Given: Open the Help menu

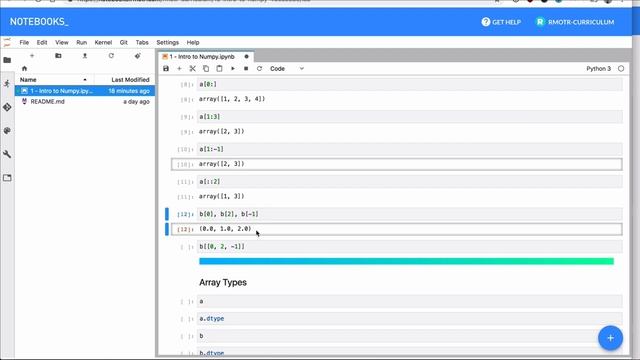Looking at the screenshot, I should (x=193, y=42).
